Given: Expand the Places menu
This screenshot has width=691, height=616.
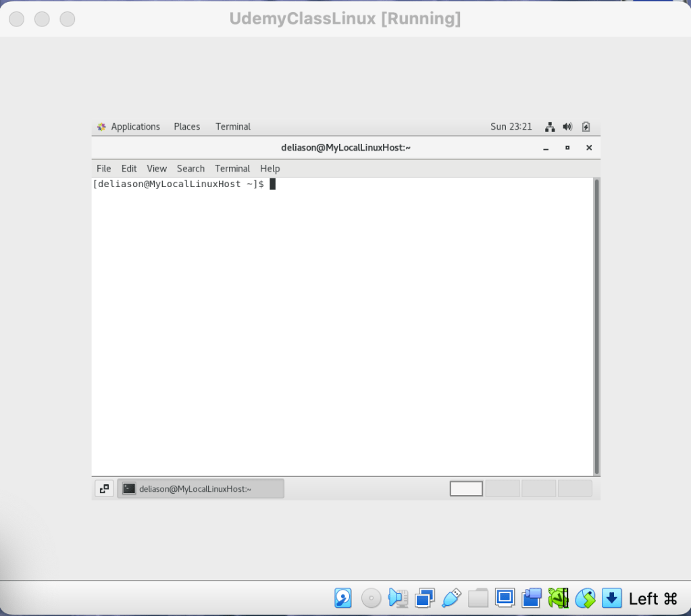Looking at the screenshot, I should pyautogui.click(x=187, y=127).
